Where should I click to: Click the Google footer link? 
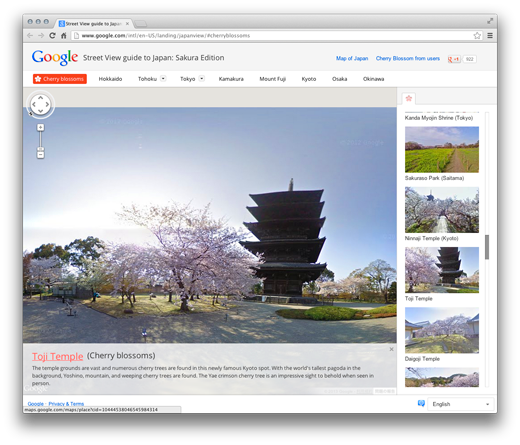pos(35,404)
